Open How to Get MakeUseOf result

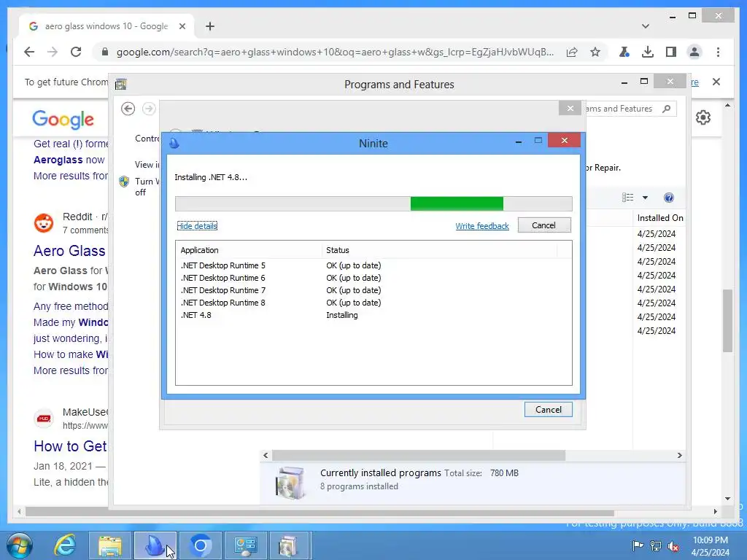coord(71,446)
